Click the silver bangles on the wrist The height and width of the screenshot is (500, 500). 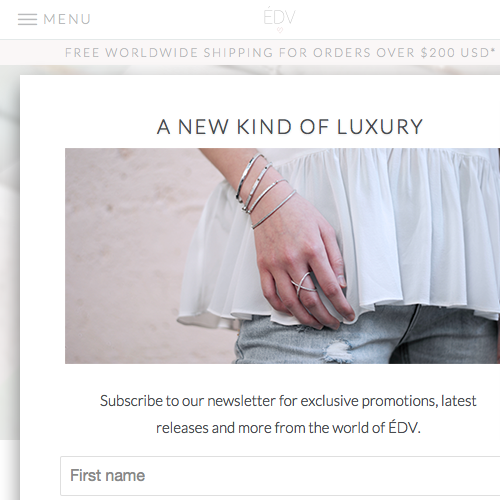point(265,190)
